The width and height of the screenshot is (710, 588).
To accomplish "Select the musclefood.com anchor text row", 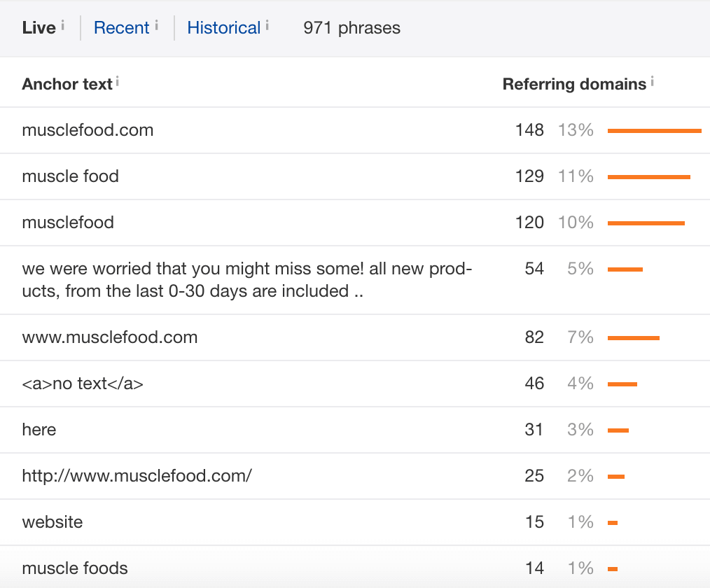I will tap(355, 130).
